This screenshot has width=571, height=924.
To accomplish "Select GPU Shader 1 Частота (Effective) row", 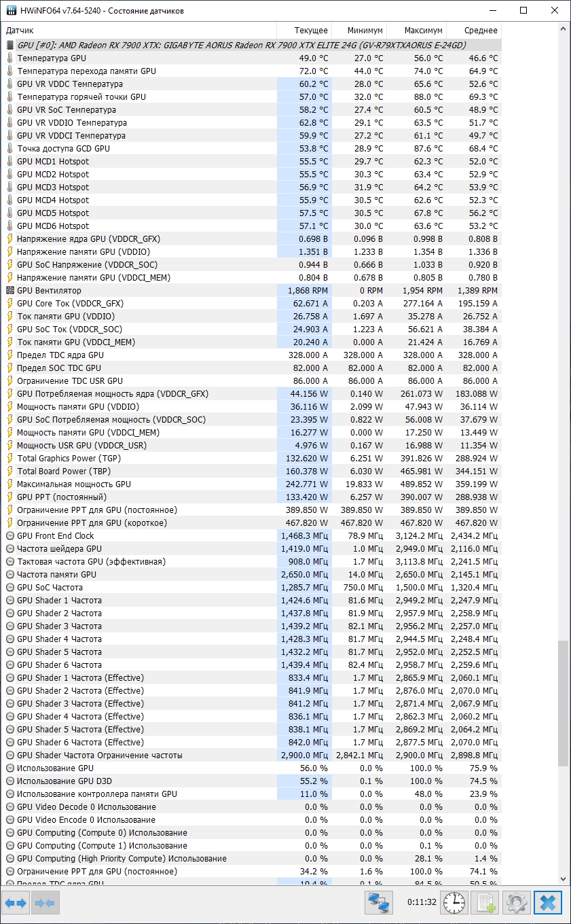I will pyautogui.click(x=251, y=678).
